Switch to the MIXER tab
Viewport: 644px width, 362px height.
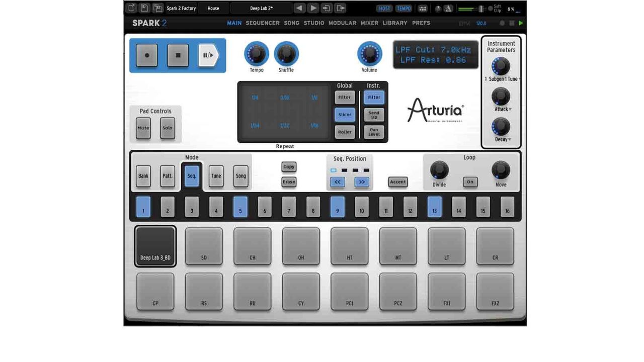[369, 23]
